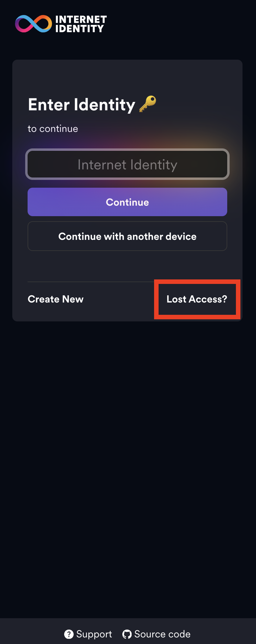This screenshot has width=256, height=644.
Task: Click the empty dark area below the card
Action: click(x=127, y=450)
